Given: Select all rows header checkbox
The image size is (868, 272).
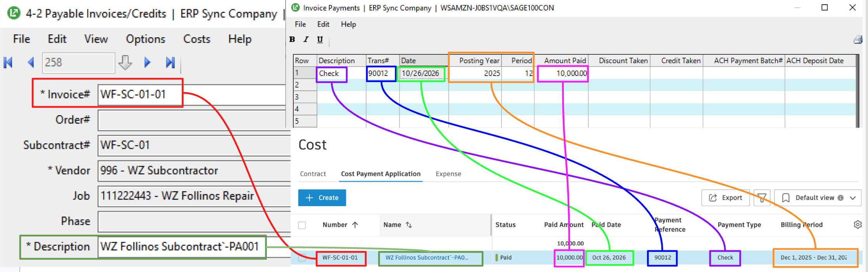Looking at the screenshot, I should pyautogui.click(x=302, y=225).
